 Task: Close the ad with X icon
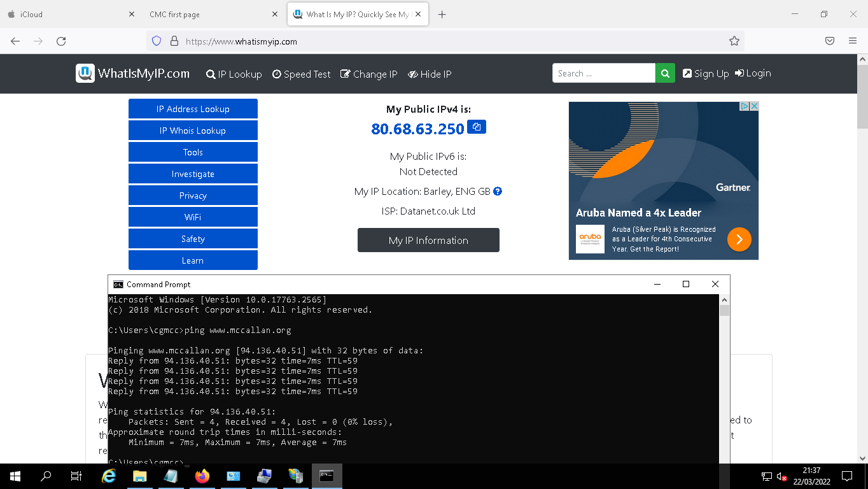(x=754, y=106)
